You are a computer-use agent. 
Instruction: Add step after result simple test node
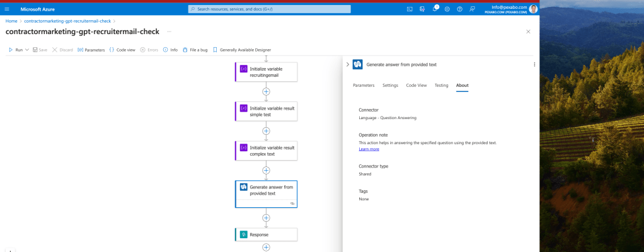(x=266, y=131)
